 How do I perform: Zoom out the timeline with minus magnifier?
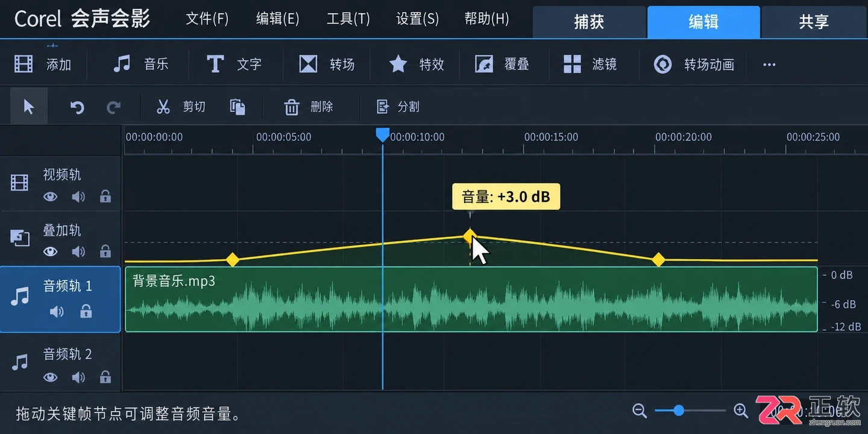pos(640,410)
